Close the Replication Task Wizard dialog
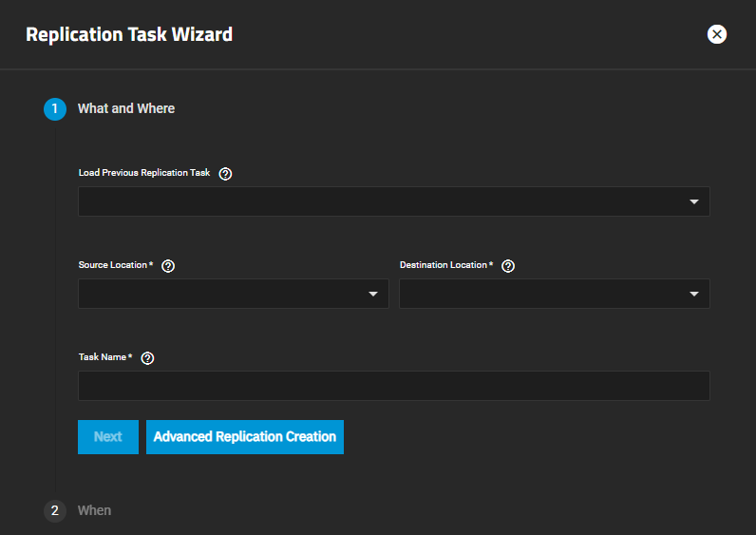This screenshot has height=535, width=756. point(717,34)
